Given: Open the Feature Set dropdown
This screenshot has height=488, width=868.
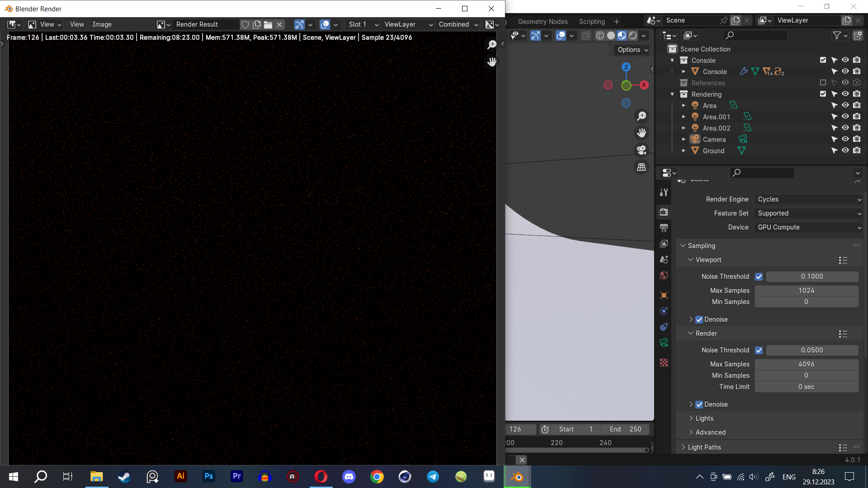Looking at the screenshot, I should [x=809, y=213].
